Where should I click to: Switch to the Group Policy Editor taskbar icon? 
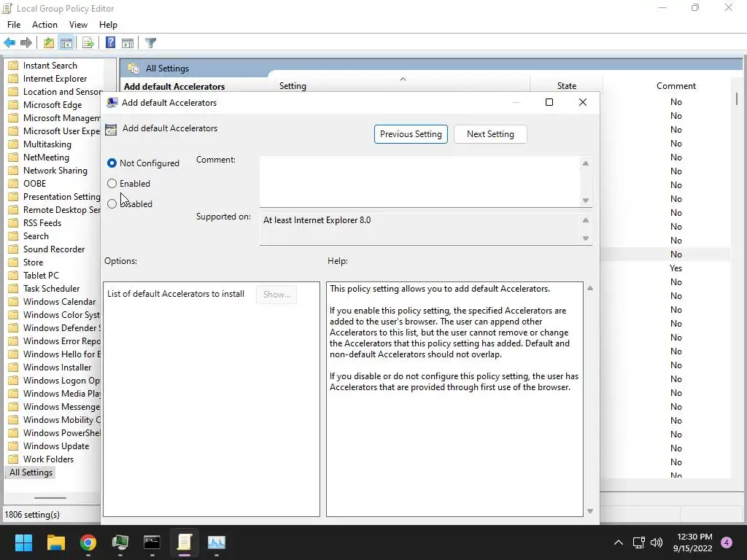click(185, 542)
